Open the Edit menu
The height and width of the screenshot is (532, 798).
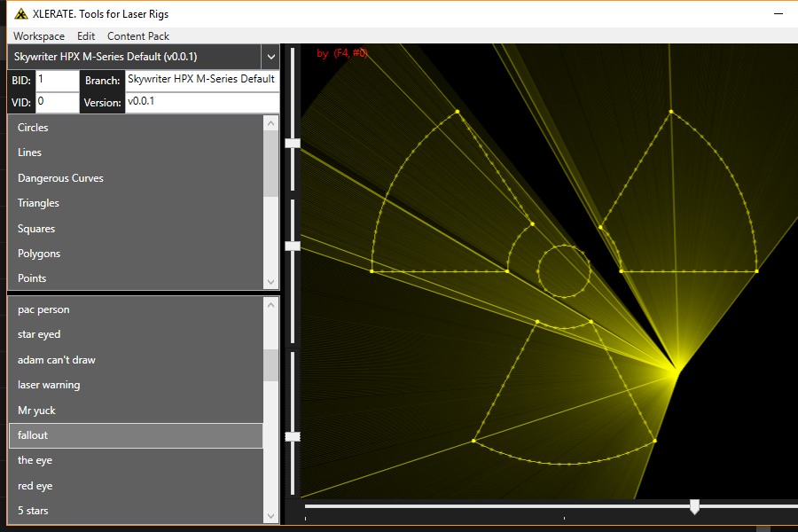coord(86,36)
